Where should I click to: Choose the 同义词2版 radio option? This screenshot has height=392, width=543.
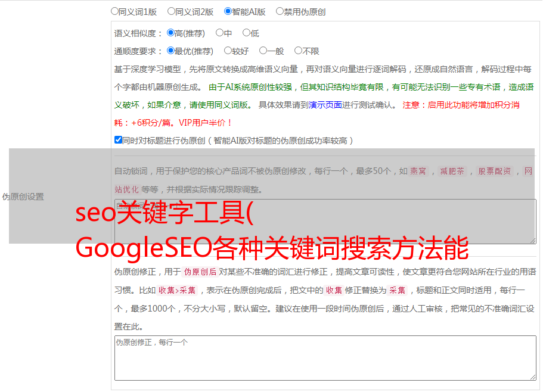click(x=172, y=11)
